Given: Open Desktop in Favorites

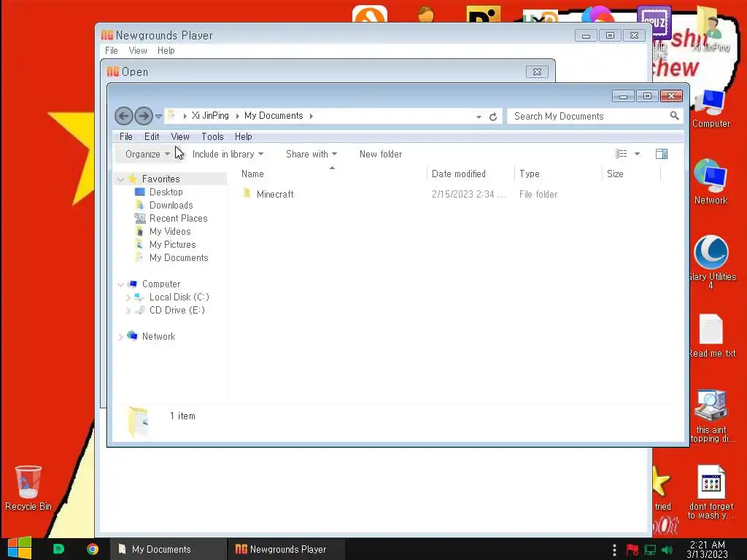Looking at the screenshot, I should (x=166, y=192).
